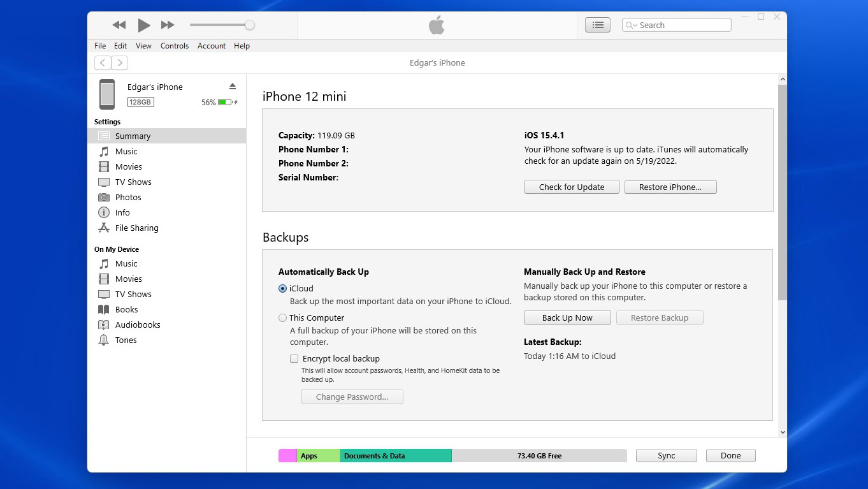The height and width of the screenshot is (489, 868).
Task: Select Tones under On My Device
Action: click(x=126, y=340)
